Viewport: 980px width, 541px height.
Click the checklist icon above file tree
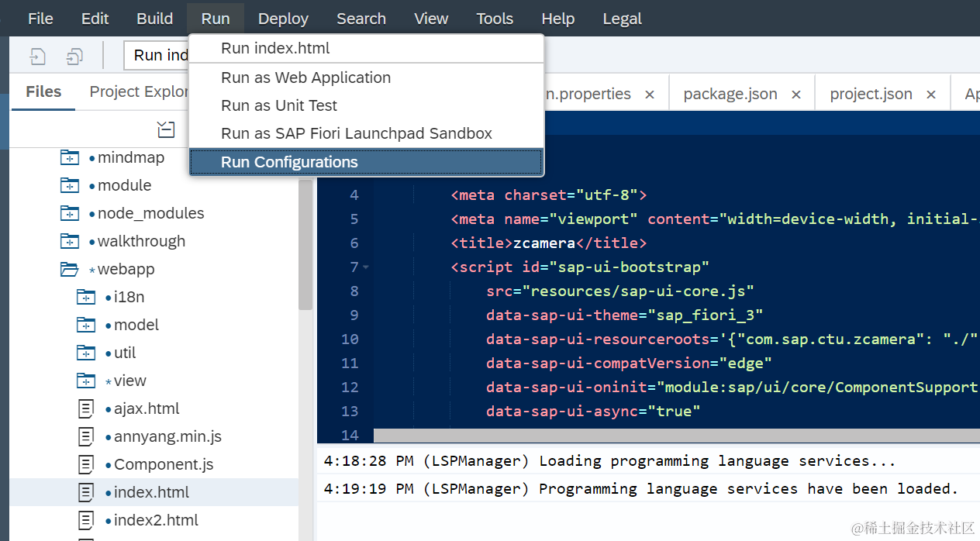(166, 129)
